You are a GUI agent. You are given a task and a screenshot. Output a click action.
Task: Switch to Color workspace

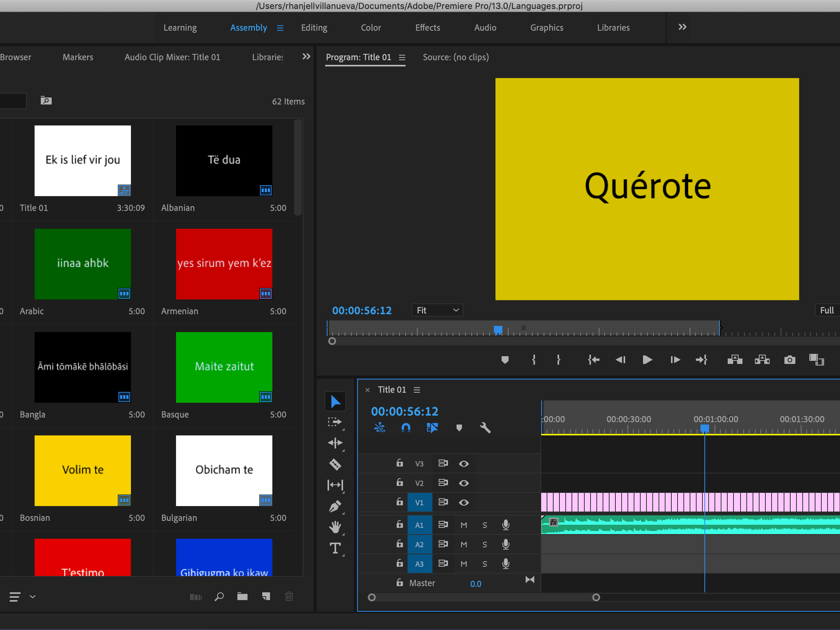[371, 28]
